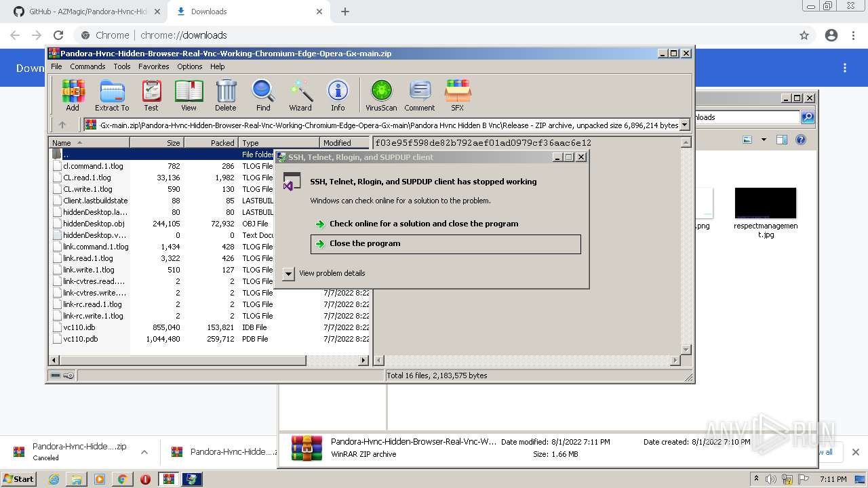Screen dimensions: 868x488
Task: Open the File menu in WinRAR
Action: point(56,66)
